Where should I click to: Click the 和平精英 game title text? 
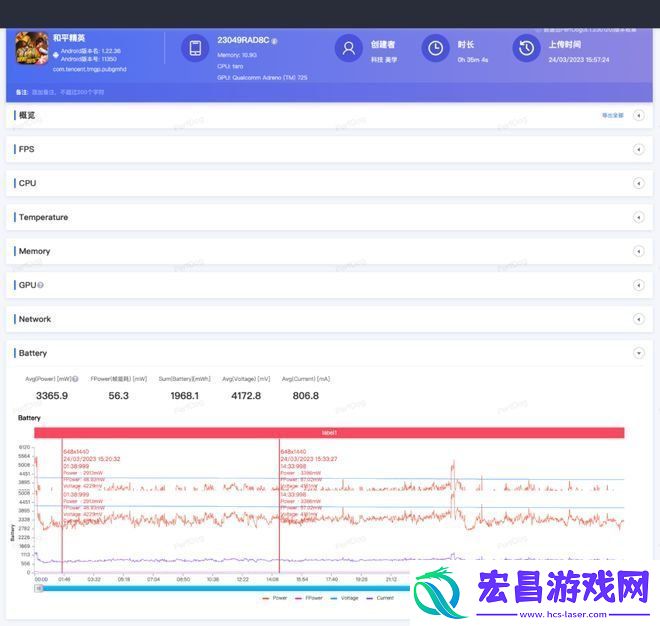click(69, 38)
